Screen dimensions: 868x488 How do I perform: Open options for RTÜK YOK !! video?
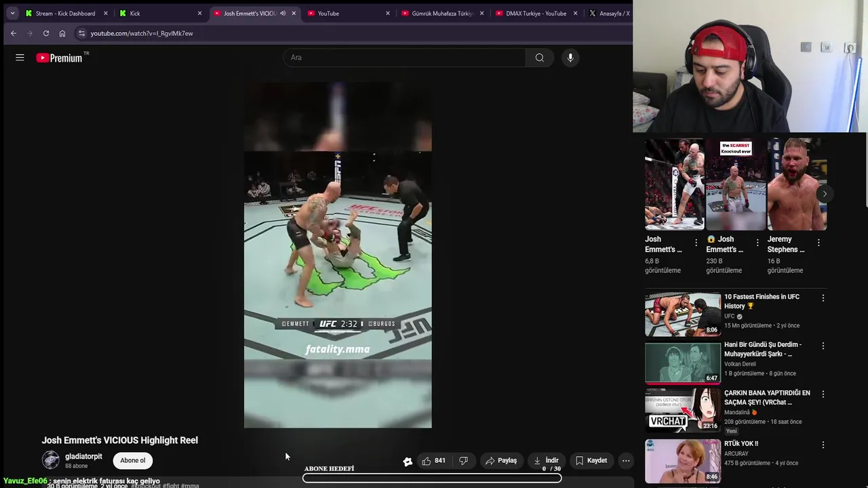pyautogui.click(x=823, y=445)
